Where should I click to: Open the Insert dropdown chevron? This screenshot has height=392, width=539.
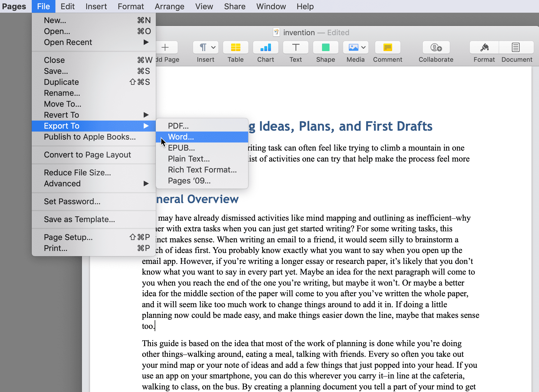click(213, 47)
